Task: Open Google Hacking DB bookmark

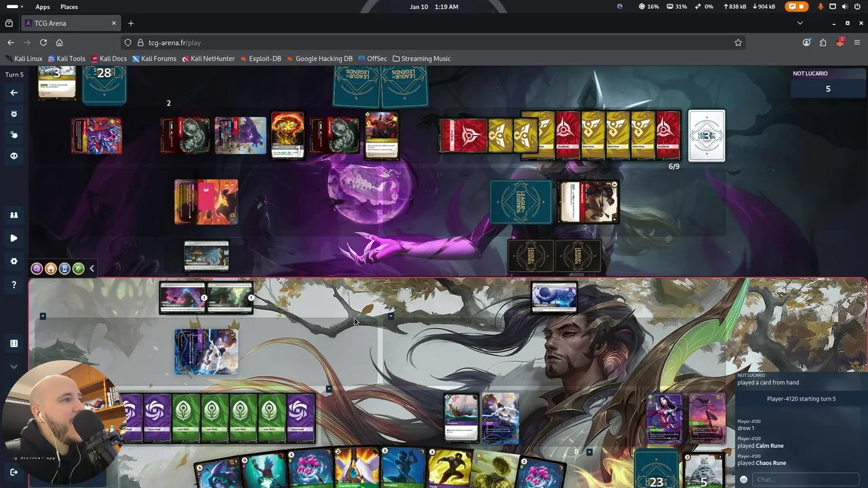Action: 319,58
